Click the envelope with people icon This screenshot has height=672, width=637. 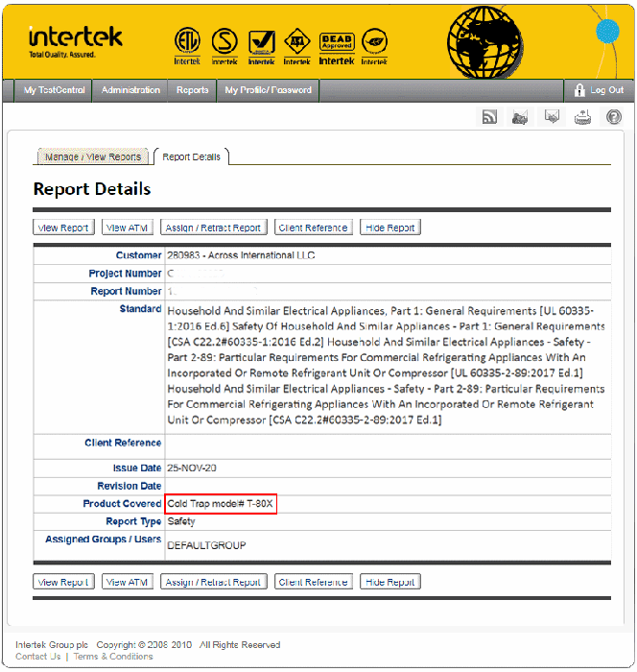[521, 117]
